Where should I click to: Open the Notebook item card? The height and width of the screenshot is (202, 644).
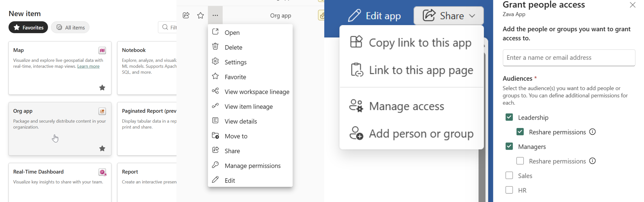pos(147,68)
